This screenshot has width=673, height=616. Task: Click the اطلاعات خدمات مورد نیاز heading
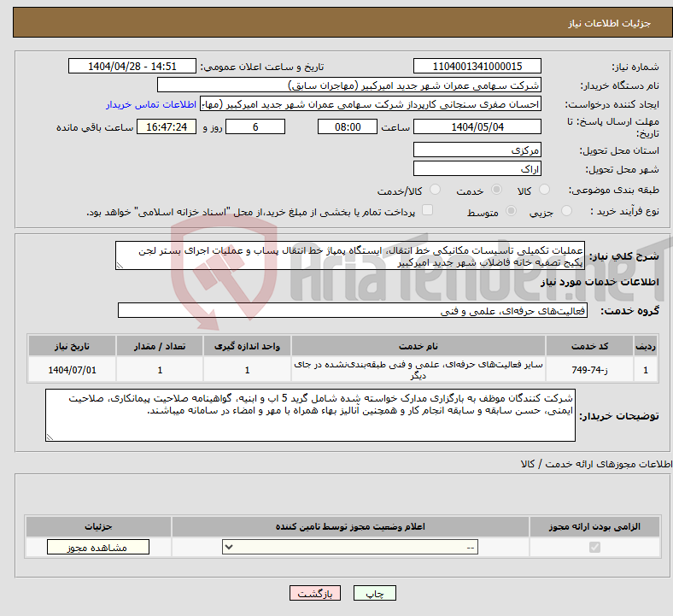pos(600,282)
